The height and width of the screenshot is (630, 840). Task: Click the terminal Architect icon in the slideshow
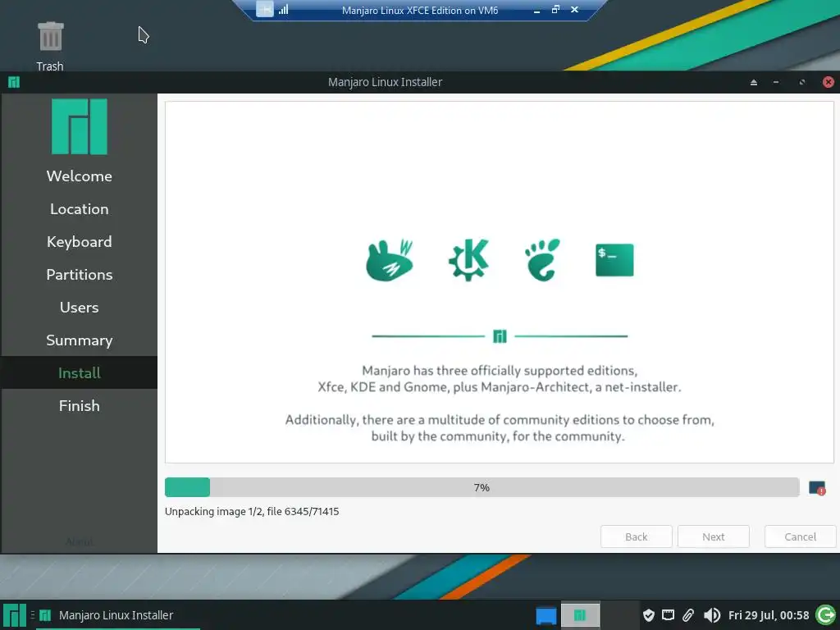(614, 260)
